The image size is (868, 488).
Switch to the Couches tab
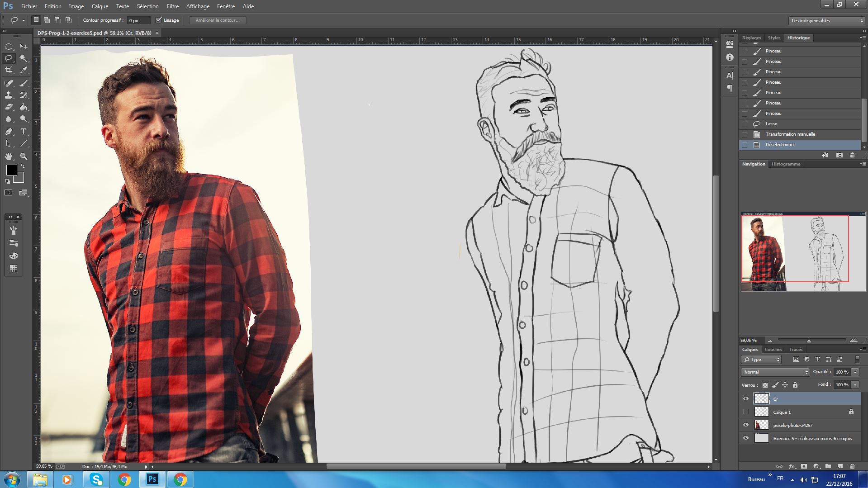pos(773,349)
